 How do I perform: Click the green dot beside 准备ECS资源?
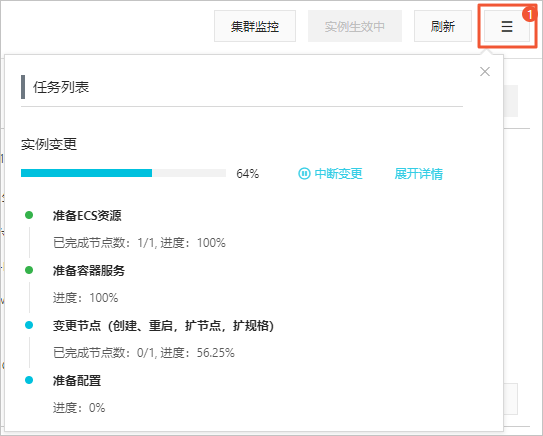tap(29, 215)
